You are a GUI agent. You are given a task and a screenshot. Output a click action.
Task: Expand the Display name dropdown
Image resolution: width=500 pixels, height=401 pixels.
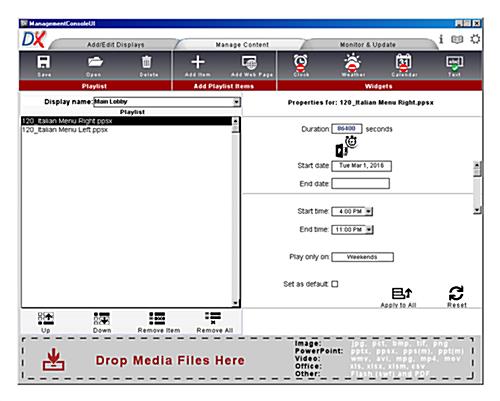pyautogui.click(x=236, y=102)
